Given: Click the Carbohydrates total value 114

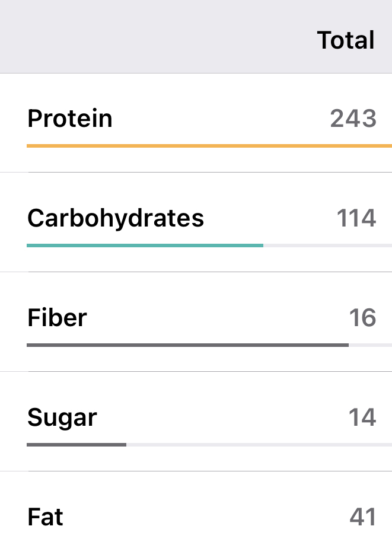Looking at the screenshot, I should [356, 218].
